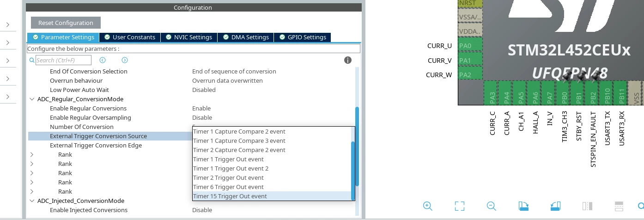
Task: Click the Number Of Conversion parameter
Action: 82,127
